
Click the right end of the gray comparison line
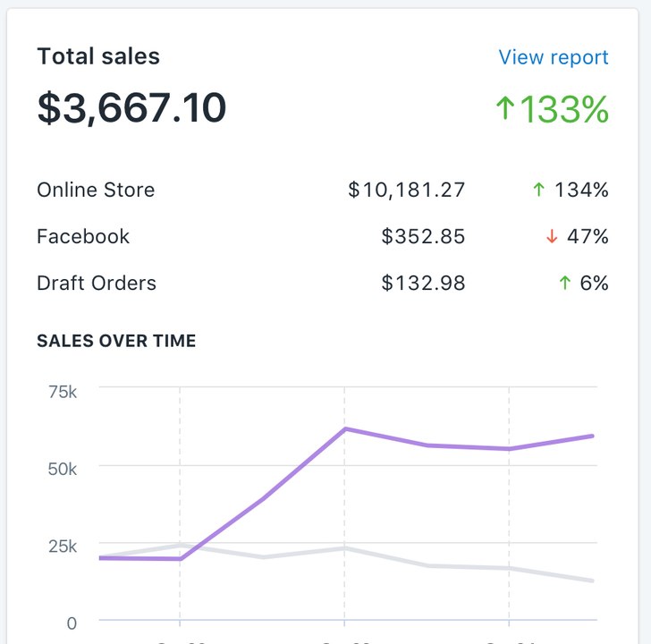tap(591, 580)
